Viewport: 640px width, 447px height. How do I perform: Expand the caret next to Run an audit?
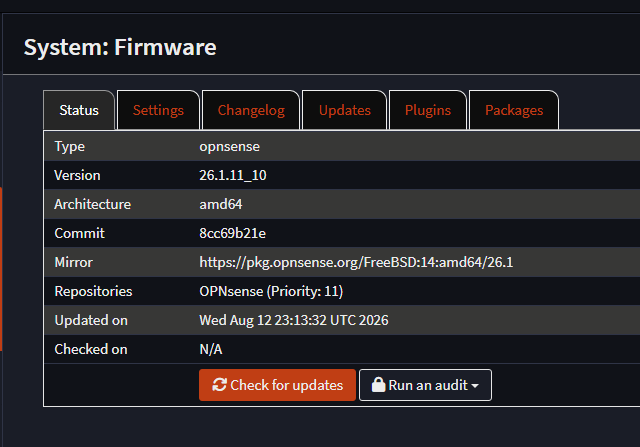[475, 386]
